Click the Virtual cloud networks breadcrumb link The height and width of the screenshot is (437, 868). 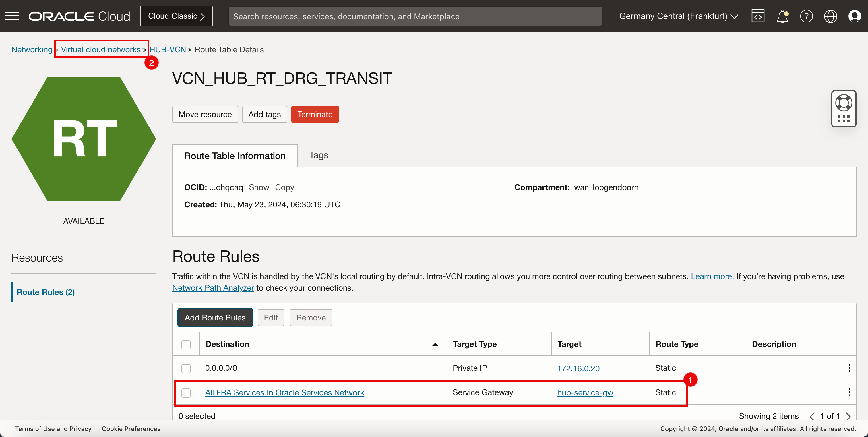101,49
